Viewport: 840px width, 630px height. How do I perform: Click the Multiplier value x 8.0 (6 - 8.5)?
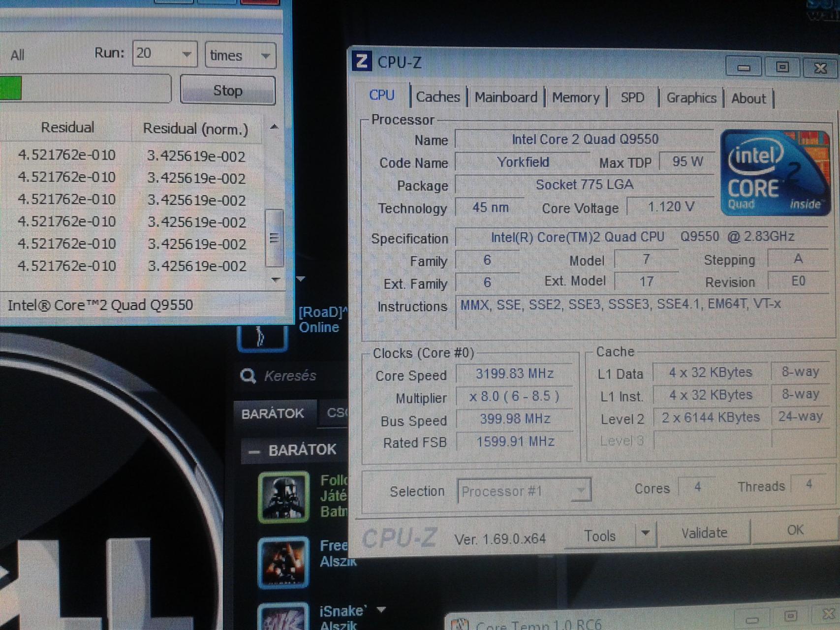(x=514, y=396)
